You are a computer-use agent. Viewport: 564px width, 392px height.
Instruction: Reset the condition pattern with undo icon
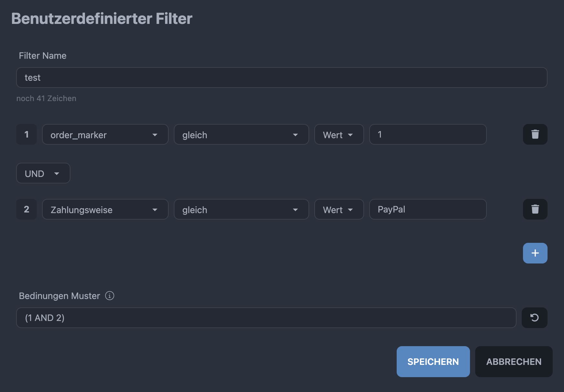click(x=534, y=318)
